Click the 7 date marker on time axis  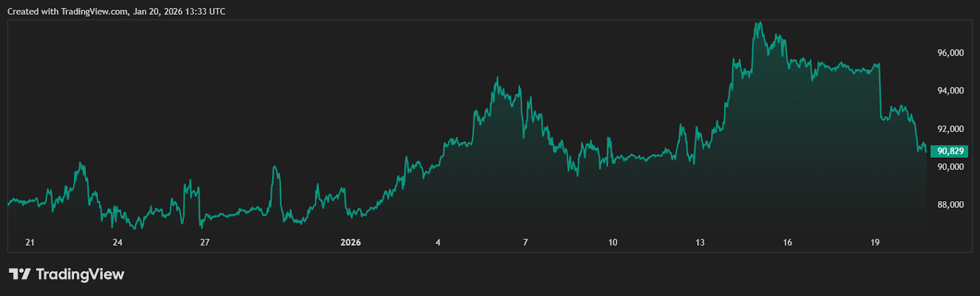526,243
